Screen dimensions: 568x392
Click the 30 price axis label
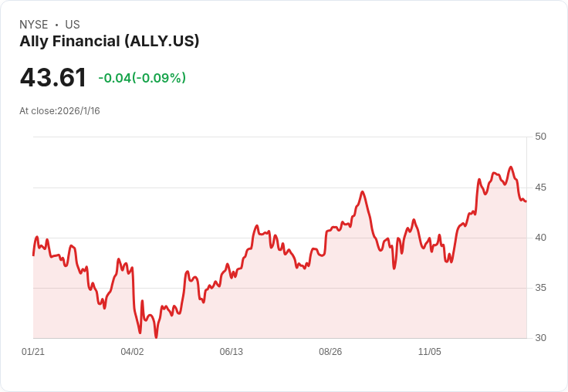tap(540, 338)
